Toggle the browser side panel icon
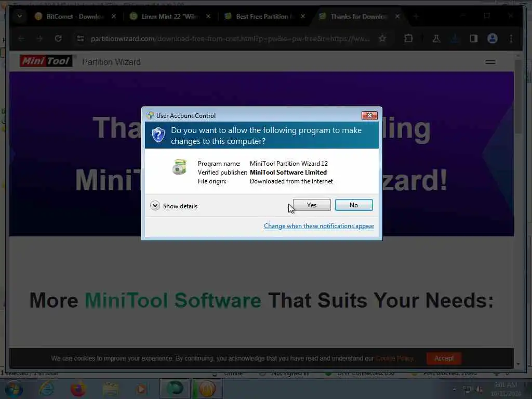 coord(474,38)
